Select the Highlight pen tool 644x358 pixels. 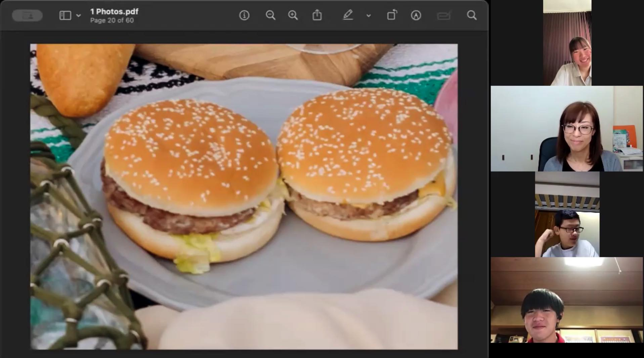tap(348, 15)
